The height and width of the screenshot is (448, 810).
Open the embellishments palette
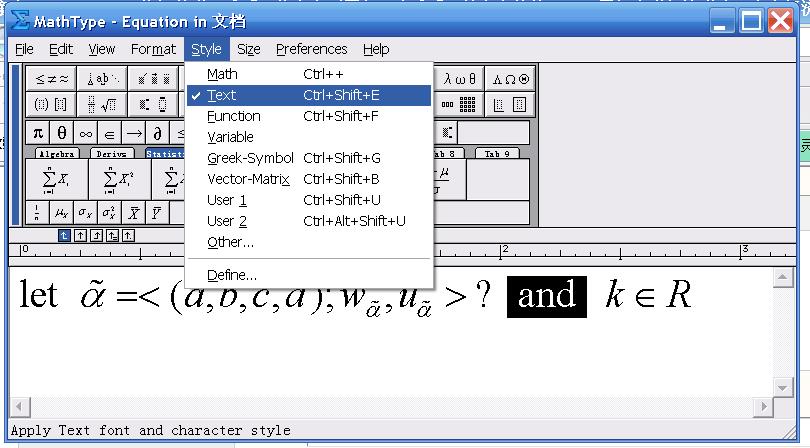154,79
